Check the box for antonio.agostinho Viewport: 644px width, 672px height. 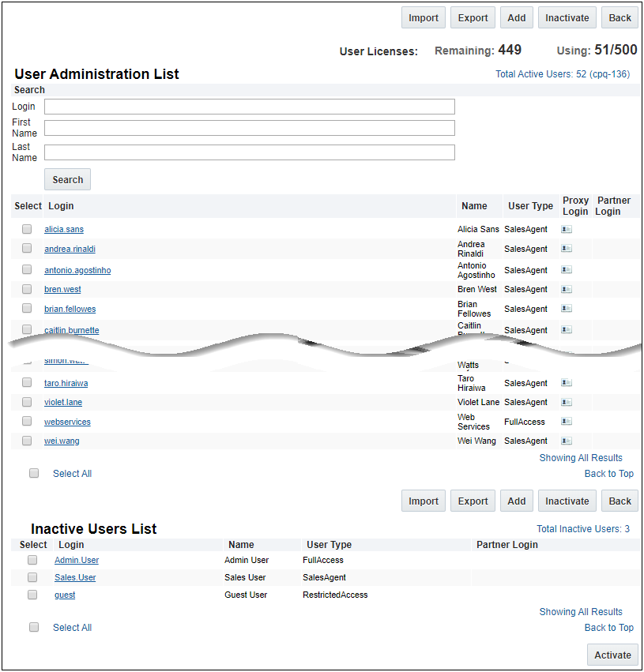tap(27, 269)
